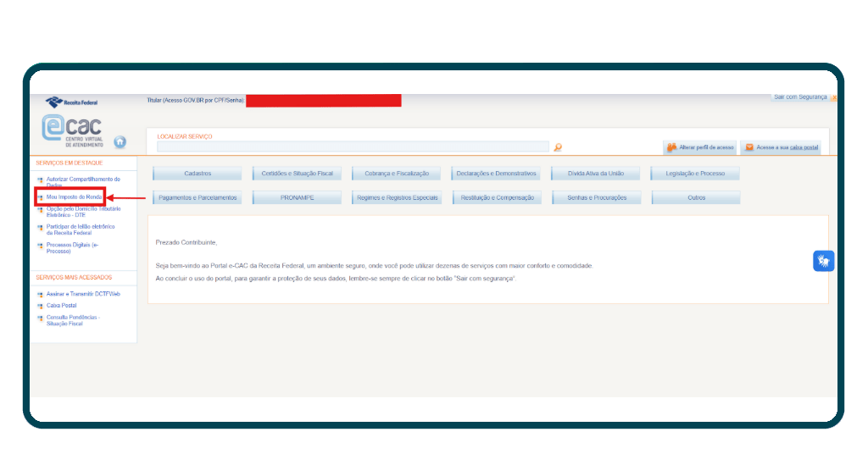Open Processos Digitais (e-Processo) link
Image resolution: width=868 pixels, height=454 pixels.
click(73, 248)
